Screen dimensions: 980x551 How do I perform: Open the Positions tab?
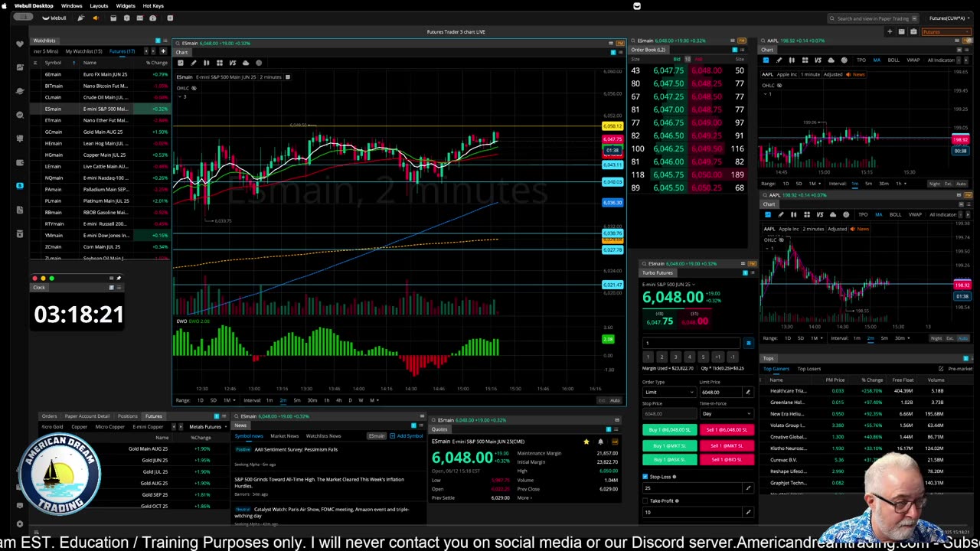[x=128, y=416]
